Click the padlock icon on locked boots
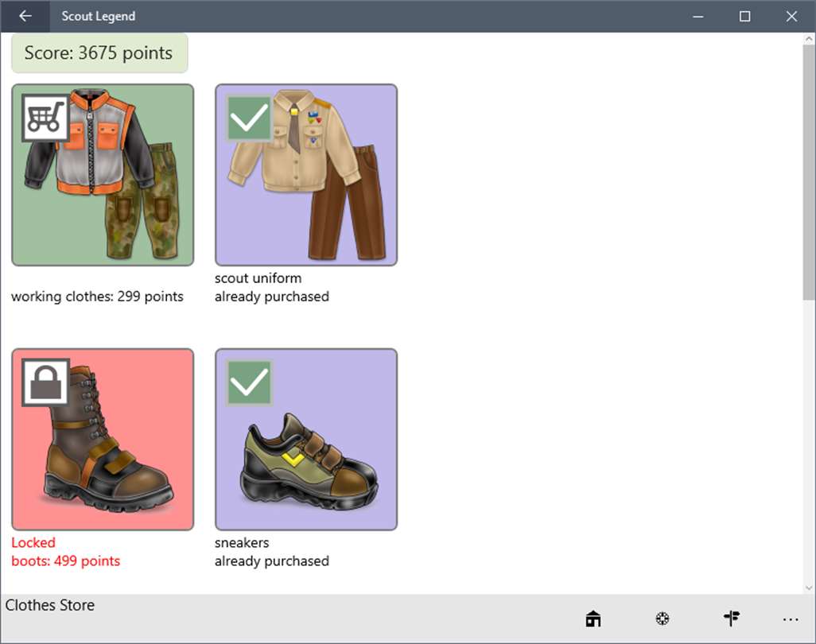The image size is (816, 644). tap(46, 382)
